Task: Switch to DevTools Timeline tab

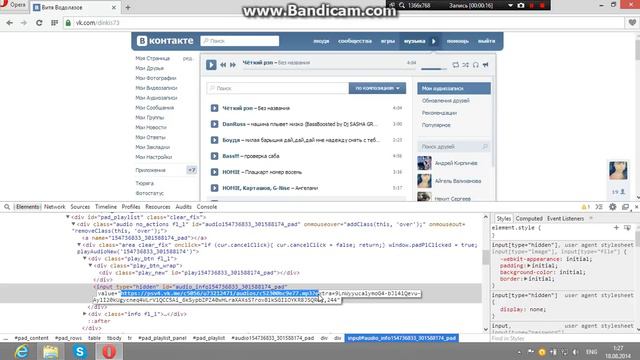Action: point(106,207)
